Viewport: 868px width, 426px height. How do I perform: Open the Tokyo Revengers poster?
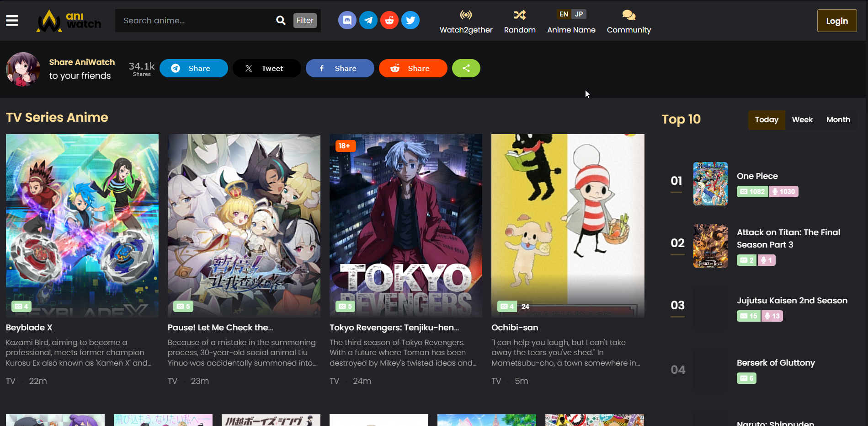[x=406, y=226]
